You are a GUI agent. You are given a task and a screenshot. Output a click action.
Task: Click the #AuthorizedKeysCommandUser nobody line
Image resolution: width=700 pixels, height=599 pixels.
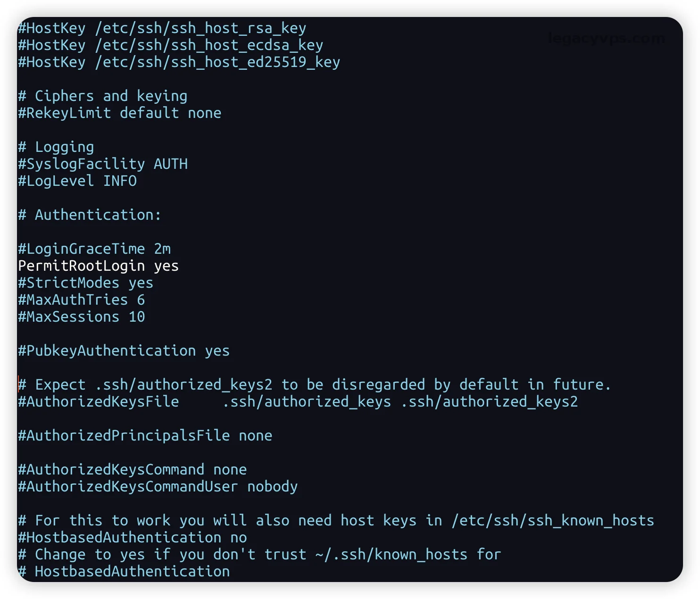158,487
